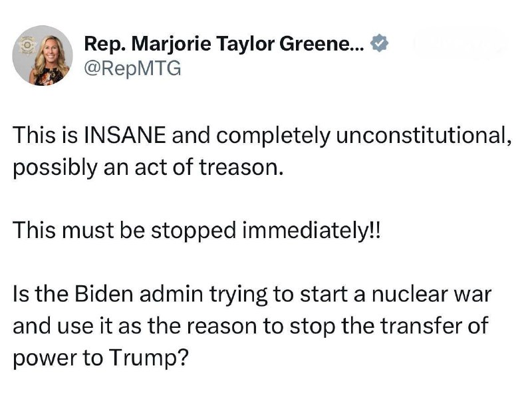Click the word "power" on the last line

point(45,359)
